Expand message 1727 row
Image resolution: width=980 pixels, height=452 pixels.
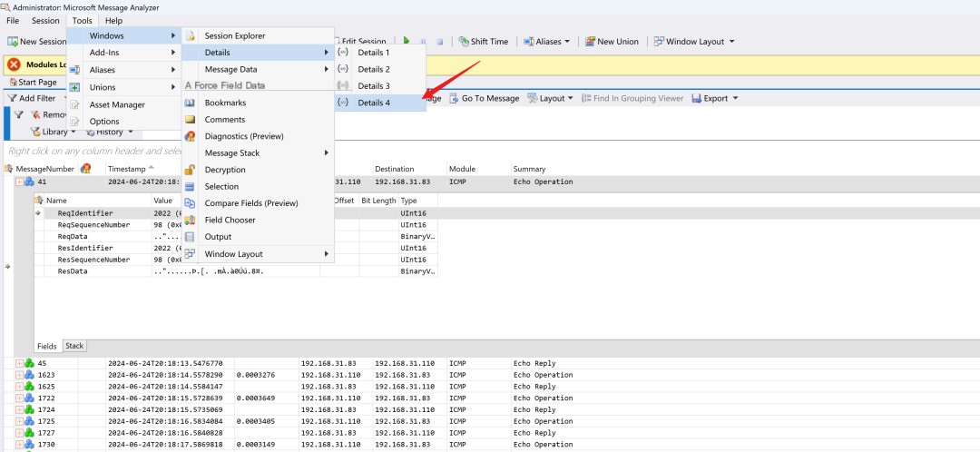coord(19,433)
